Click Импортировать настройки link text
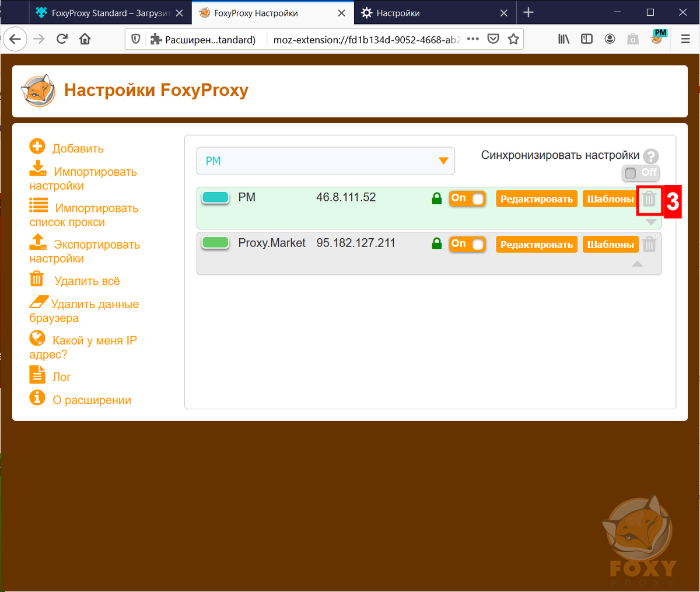 [x=83, y=179]
